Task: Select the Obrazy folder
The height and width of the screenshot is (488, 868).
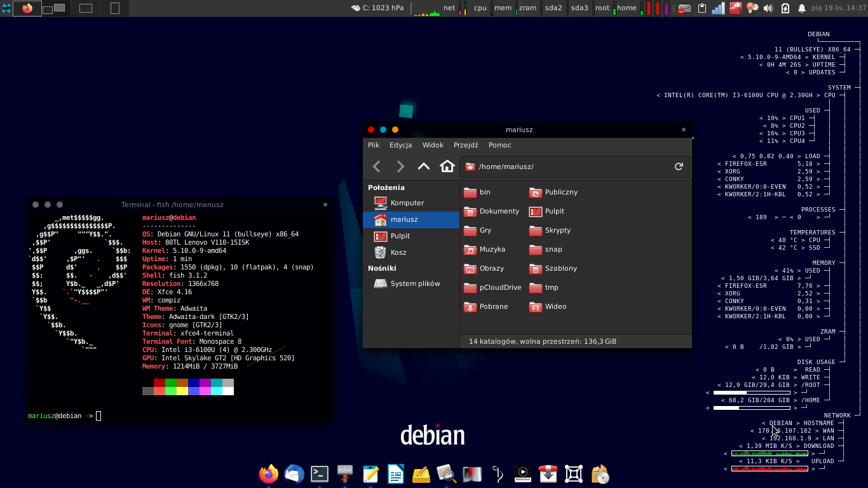Action: 484,268
